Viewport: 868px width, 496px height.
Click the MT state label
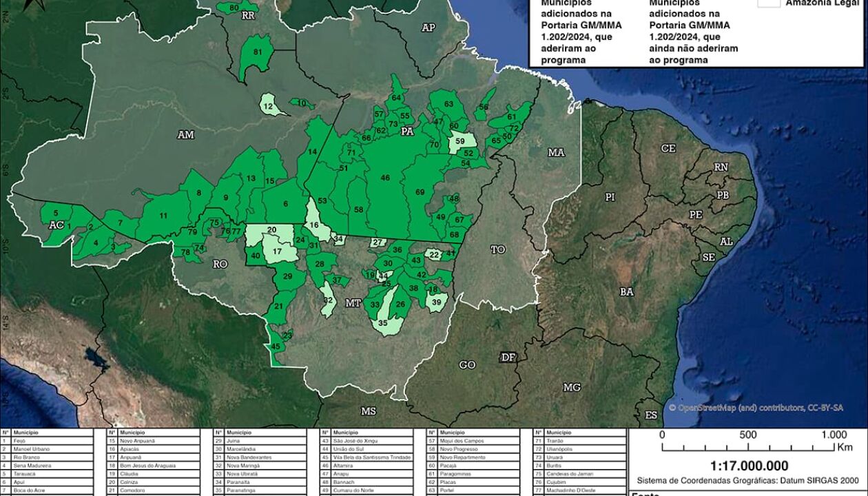pyautogui.click(x=353, y=302)
